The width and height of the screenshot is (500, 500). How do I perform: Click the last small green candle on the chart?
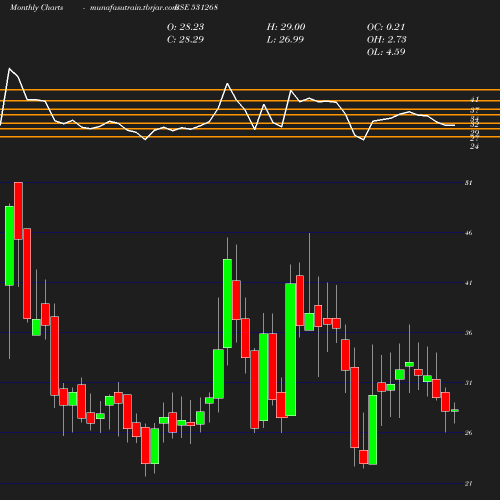tap(455, 411)
